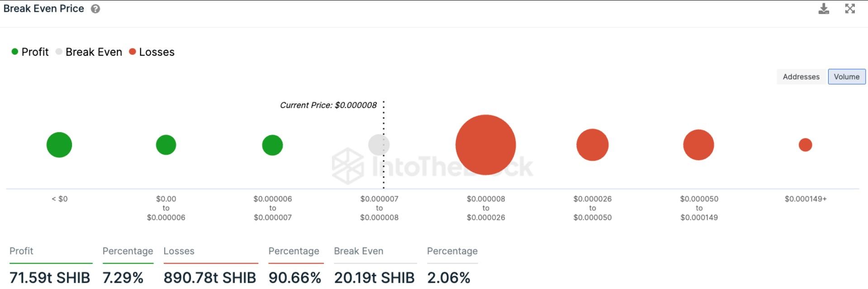Click the 71.59t SHIB profit value
Image resolution: width=868 pixels, height=289 pixels.
[x=50, y=277]
